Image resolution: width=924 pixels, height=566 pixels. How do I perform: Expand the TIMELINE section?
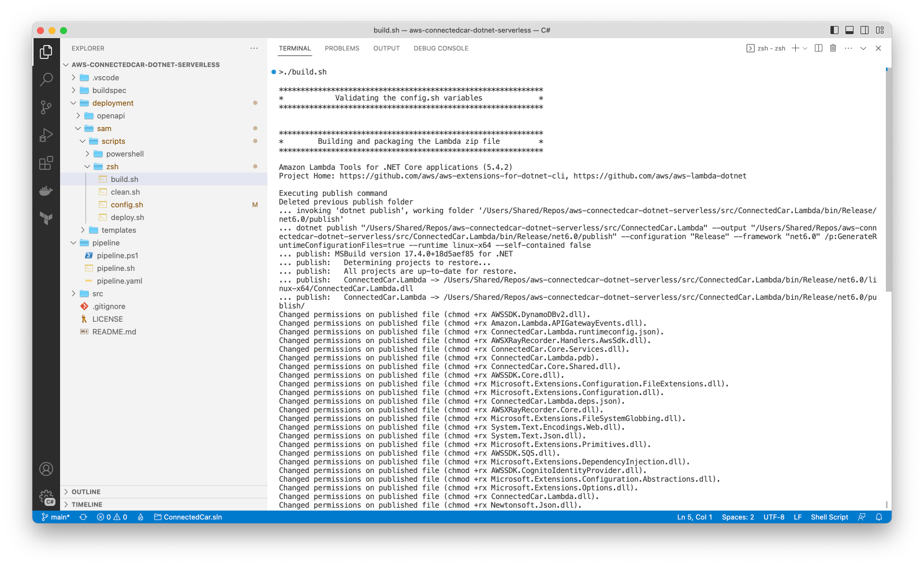pyautogui.click(x=163, y=505)
